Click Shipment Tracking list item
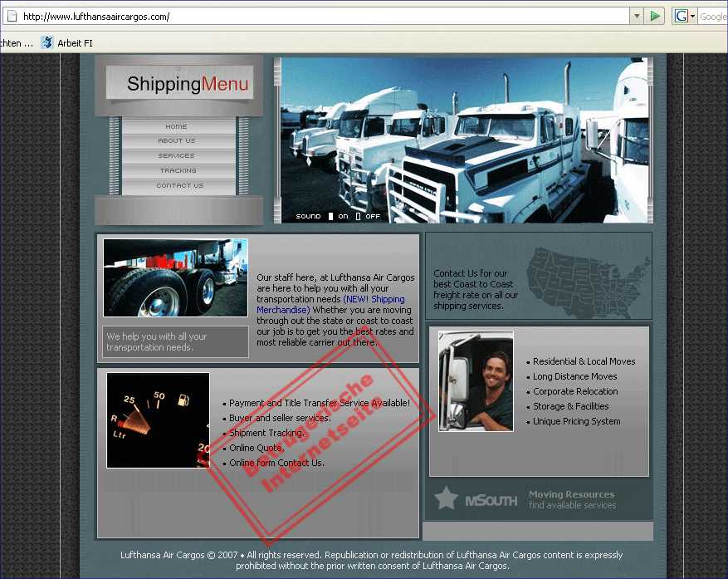This screenshot has width=728, height=579. 267,433
